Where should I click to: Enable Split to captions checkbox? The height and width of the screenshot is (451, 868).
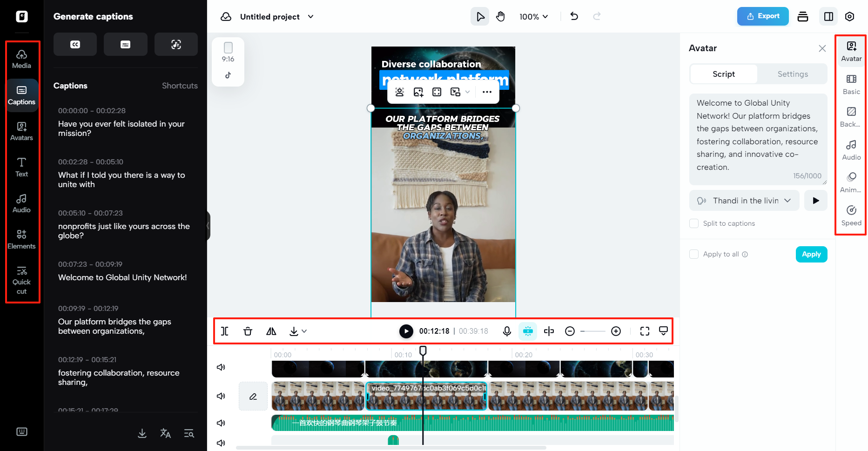(x=694, y=223)
